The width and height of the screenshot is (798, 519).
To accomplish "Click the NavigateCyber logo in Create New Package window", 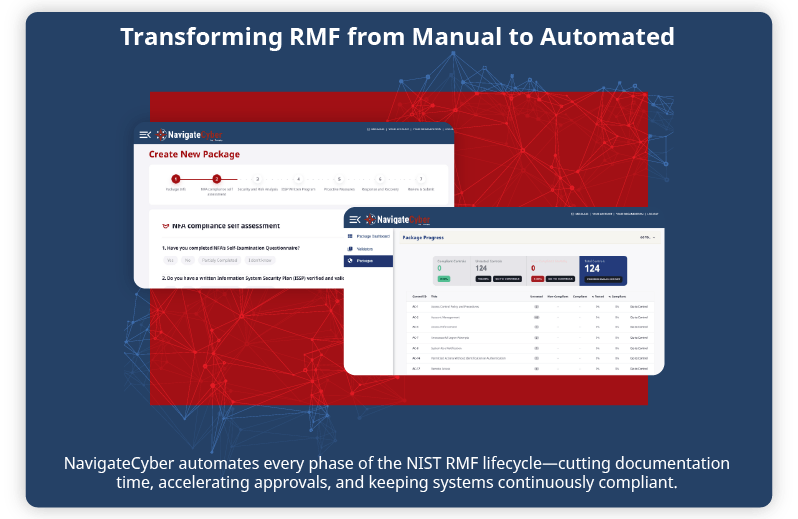I will [x=189, y=135].
